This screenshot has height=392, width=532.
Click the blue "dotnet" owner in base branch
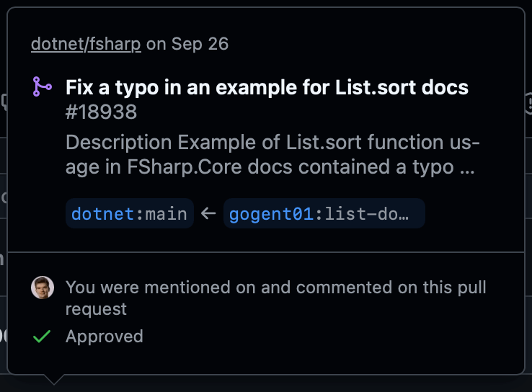pyautogui.click(x=103, y=213)
